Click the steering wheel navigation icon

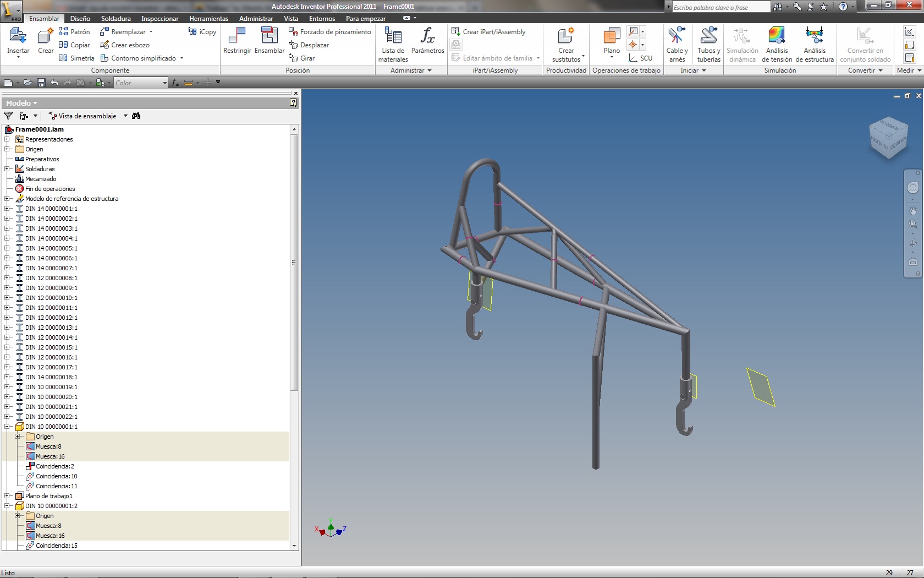point(913,188)
